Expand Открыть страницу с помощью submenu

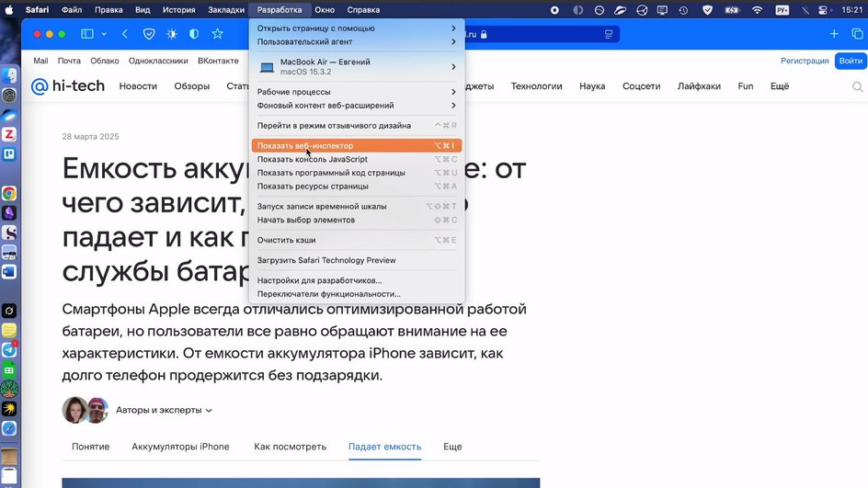coord(357,28)
